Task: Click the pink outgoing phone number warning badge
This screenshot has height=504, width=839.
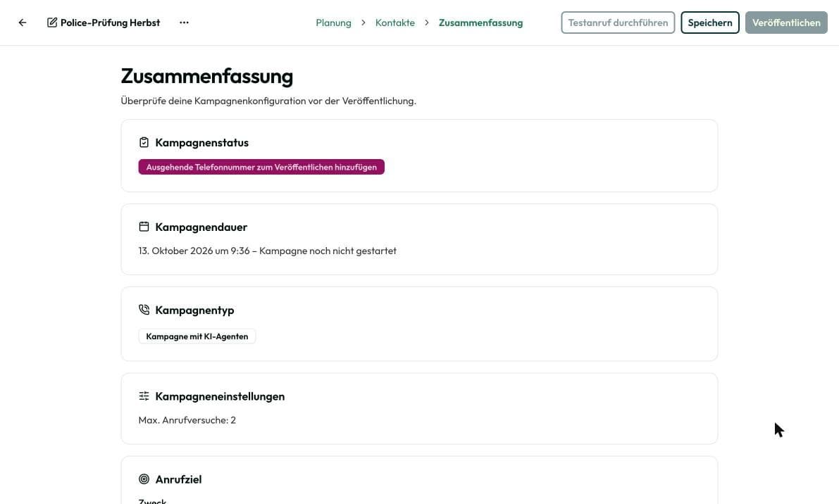Action: coord(261,167)
